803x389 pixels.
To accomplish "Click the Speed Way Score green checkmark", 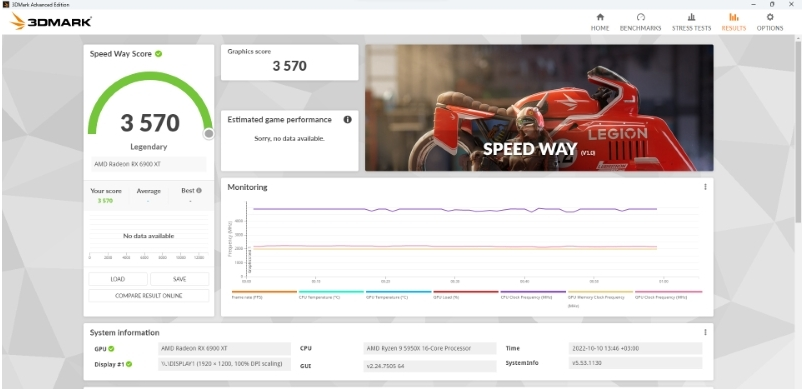I will [x=159, y=54].
